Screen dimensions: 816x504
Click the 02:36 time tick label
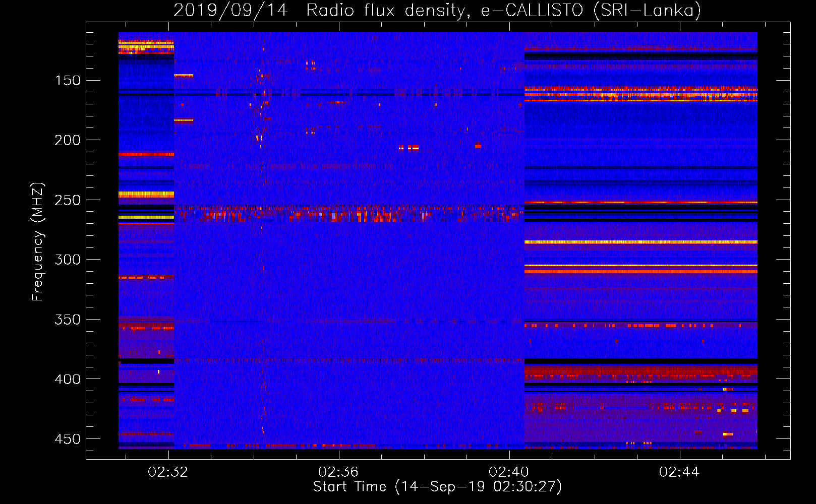coord(338,472)
